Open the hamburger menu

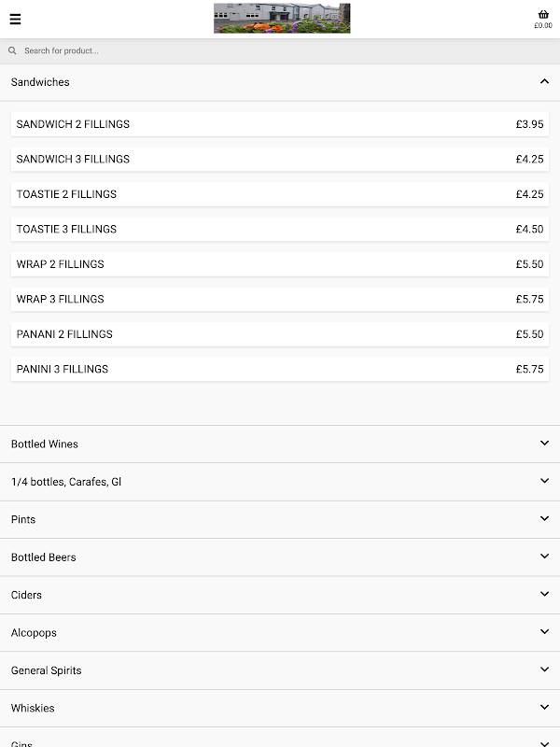15,19
